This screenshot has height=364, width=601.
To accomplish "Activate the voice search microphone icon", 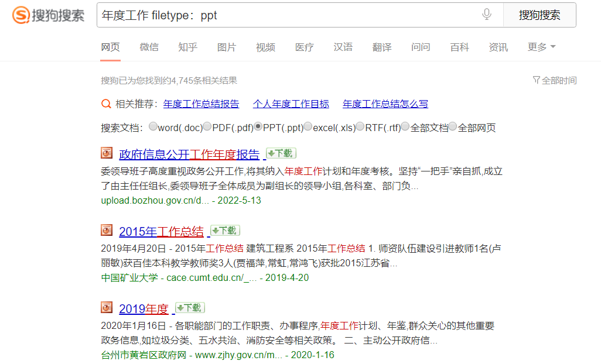I will click(x=486, y=15).
